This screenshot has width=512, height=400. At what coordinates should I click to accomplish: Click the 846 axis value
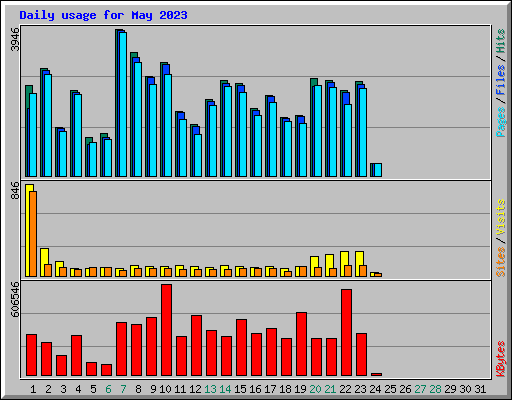click(15, 191)
